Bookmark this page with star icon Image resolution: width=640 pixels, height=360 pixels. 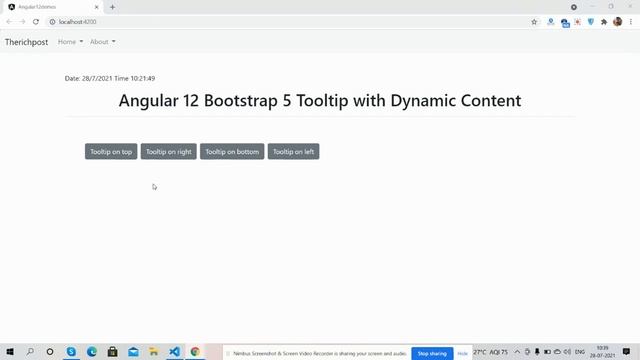tap(534, 22)
